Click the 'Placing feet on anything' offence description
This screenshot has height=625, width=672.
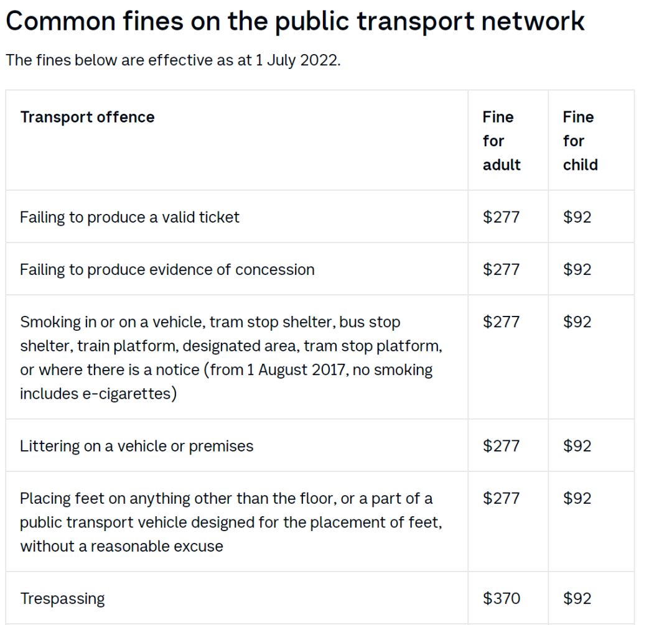tap(231, 522)
